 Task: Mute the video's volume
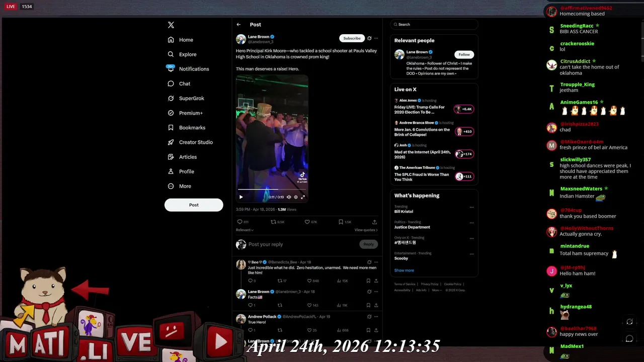pos(289,197)
